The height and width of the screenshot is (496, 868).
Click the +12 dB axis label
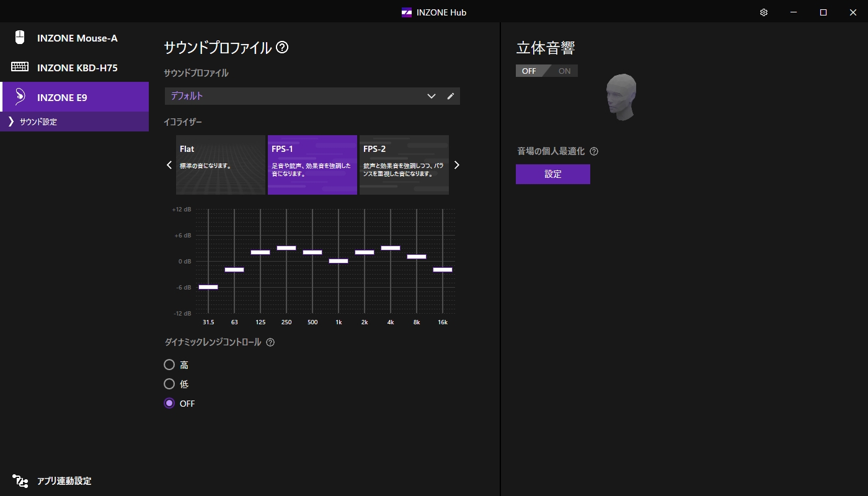coord(182,210)
